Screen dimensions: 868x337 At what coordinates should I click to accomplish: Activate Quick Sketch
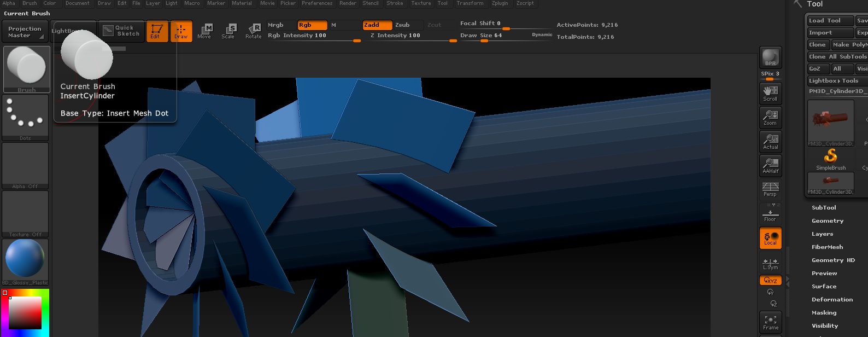122,31
